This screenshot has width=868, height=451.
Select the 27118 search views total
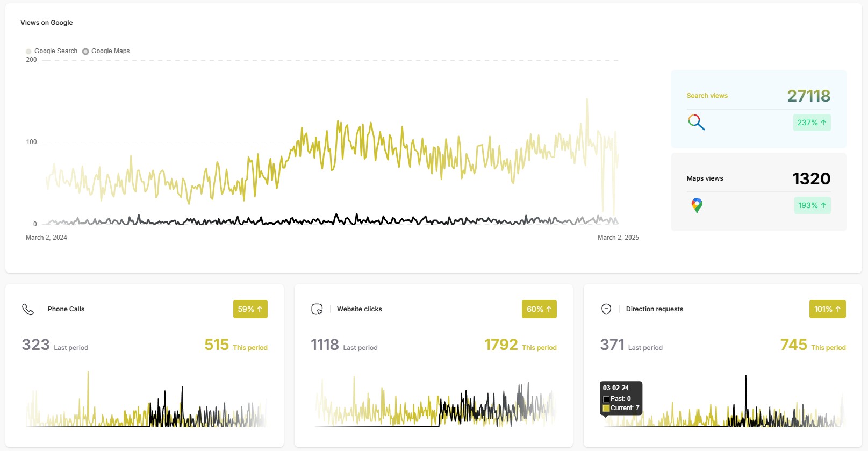click(808, 96)
